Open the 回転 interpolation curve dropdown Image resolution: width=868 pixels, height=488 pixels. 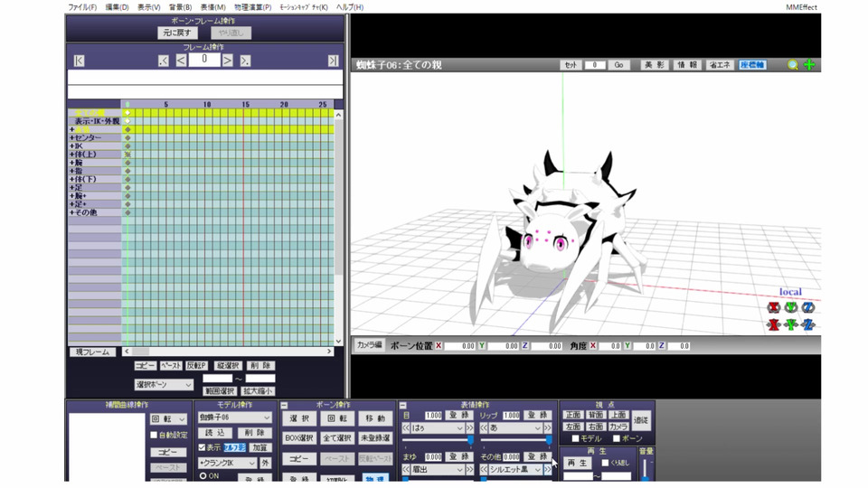tap(168, 419)
